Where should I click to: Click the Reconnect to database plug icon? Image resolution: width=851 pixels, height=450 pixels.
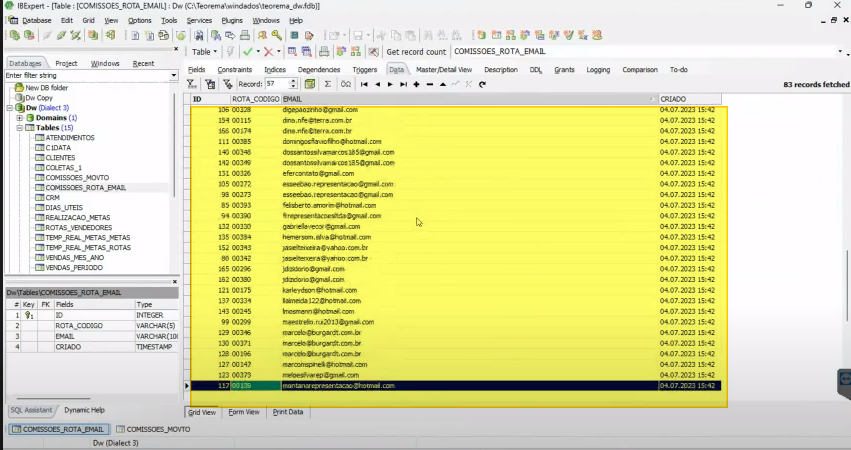(x=61, y=35)
